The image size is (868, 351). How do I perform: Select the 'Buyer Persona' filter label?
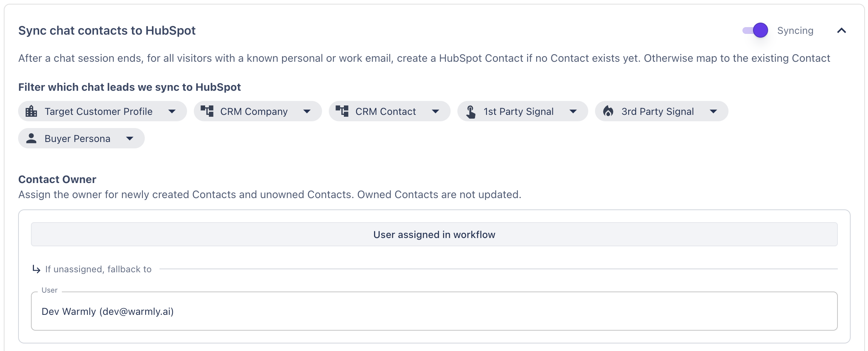tap(77, 139)
